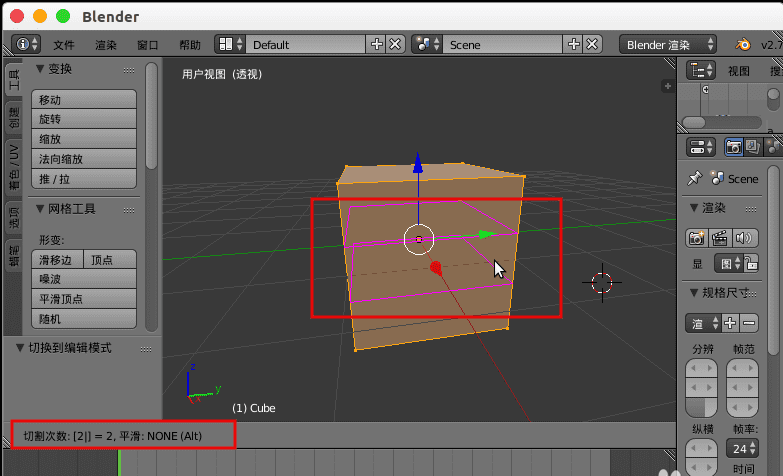Open the 渲染 (Render) menu
Image resolution: width=783 pixels, height=476 pixels.
[106, 45]
